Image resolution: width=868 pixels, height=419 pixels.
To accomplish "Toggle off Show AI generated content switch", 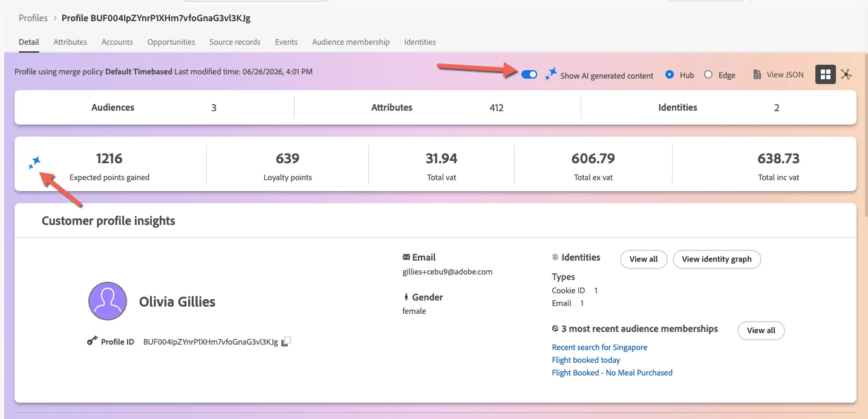I will (529, 74).
